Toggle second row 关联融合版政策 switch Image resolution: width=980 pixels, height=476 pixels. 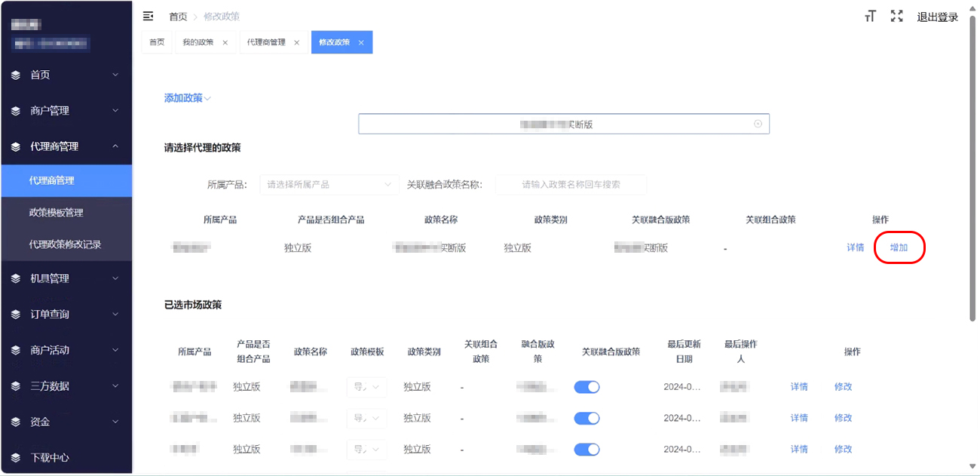586,418
